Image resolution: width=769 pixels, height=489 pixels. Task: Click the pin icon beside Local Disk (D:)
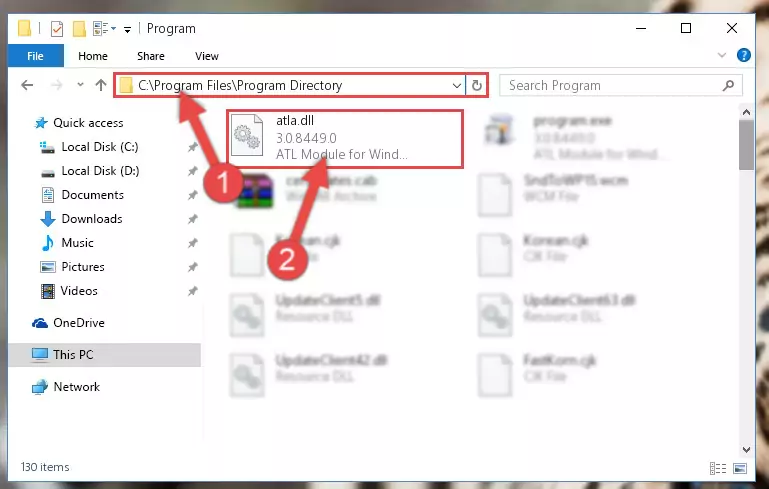192,171
